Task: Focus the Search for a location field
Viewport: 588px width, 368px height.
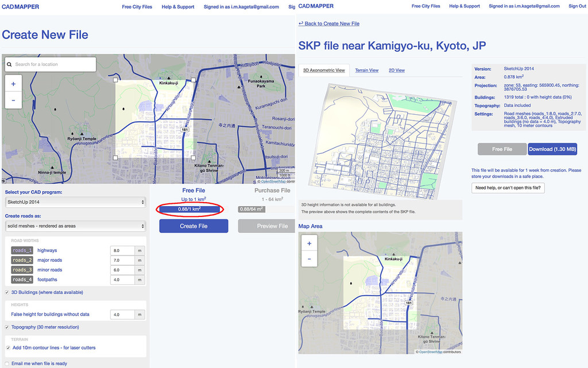Action: pos(51,64)
